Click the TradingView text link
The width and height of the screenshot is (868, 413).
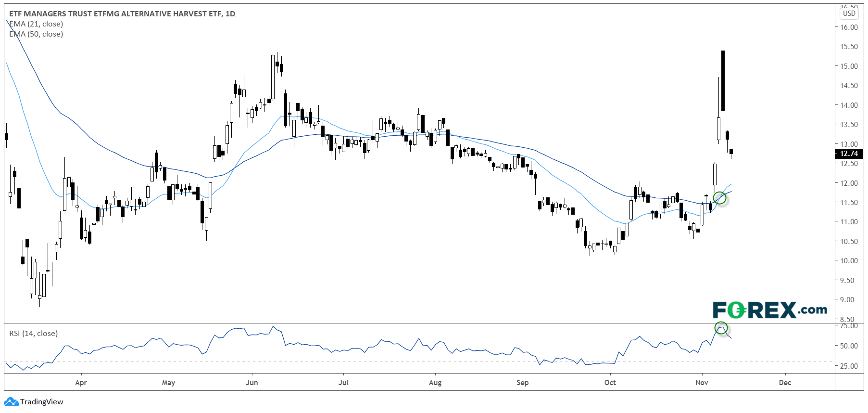click(x=42, y=401)
